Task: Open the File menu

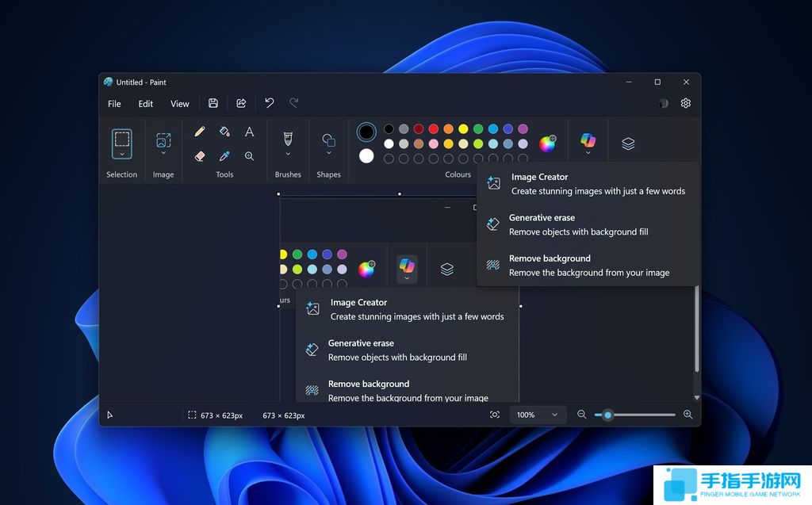Action: click(114, 104)
